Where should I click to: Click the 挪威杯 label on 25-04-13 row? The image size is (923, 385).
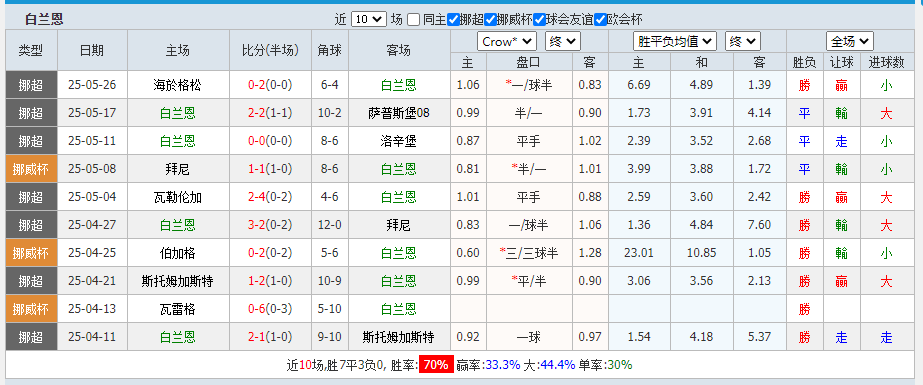click(31, 309)
